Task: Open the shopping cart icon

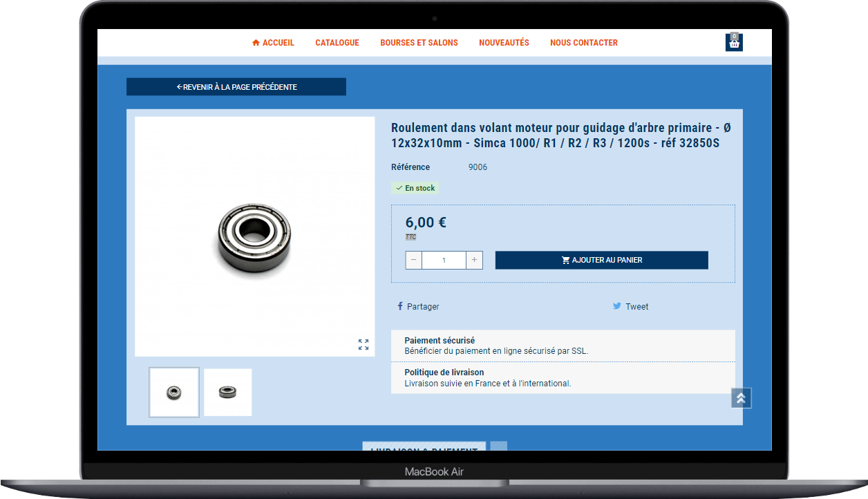Action: (x=734, y=43)
